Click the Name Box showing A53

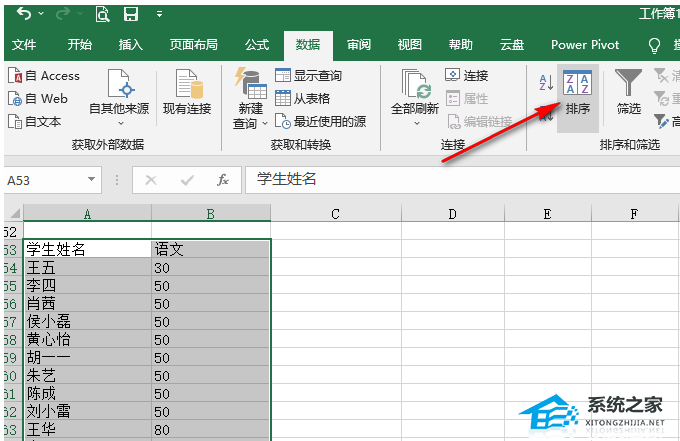(45, 180)
